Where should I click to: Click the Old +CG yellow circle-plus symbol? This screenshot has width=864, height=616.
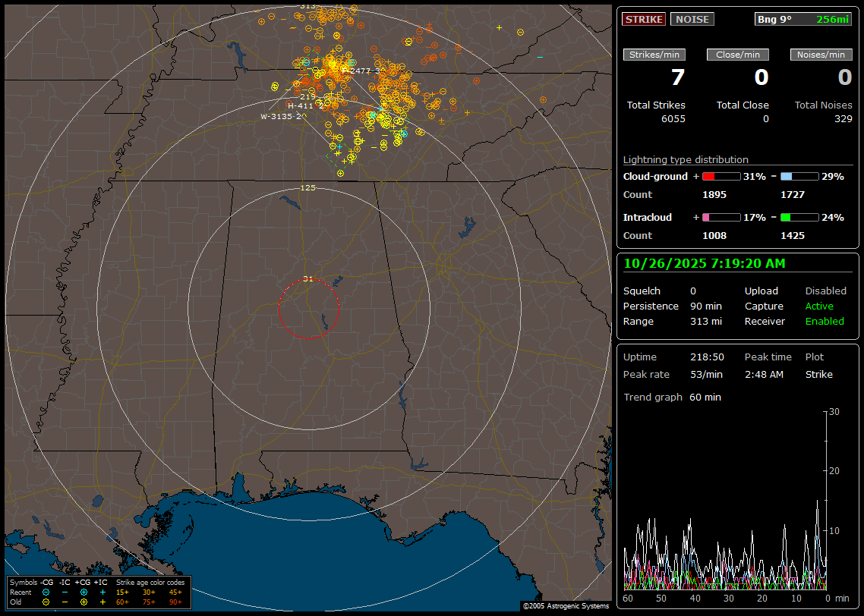coord(84,602)
